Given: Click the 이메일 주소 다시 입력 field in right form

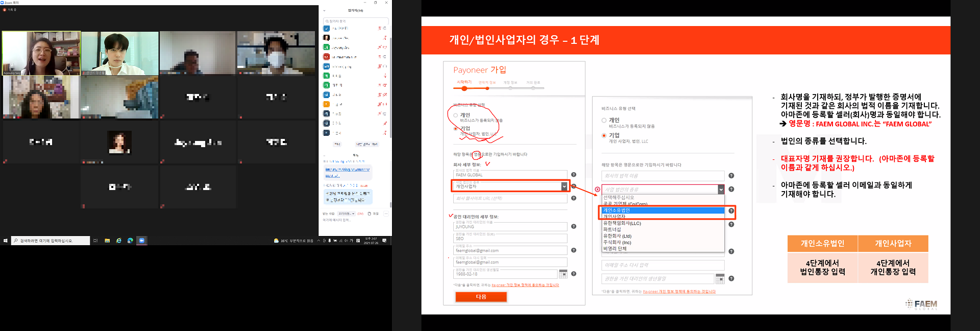Looking at the screenshot, I should pos(663,265).
